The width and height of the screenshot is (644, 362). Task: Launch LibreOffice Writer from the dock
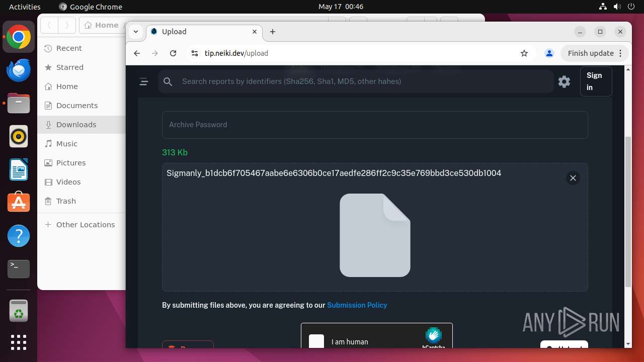coord(19,170)
